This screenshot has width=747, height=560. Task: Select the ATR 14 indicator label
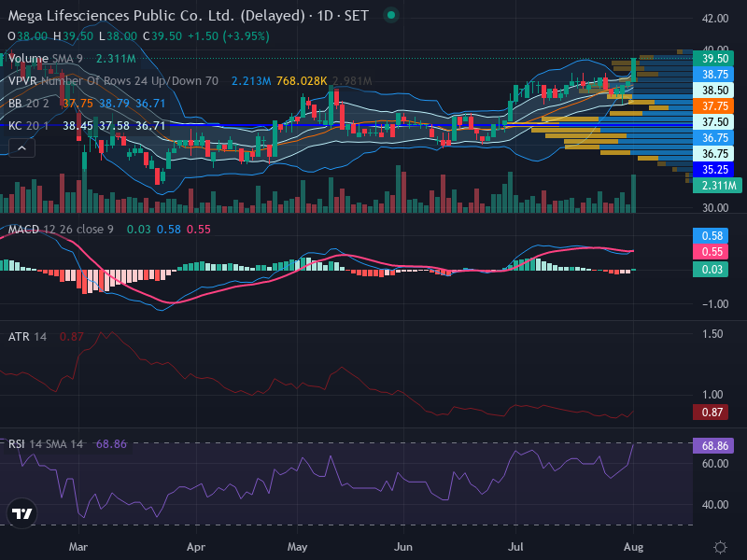[x=27, y=337]
